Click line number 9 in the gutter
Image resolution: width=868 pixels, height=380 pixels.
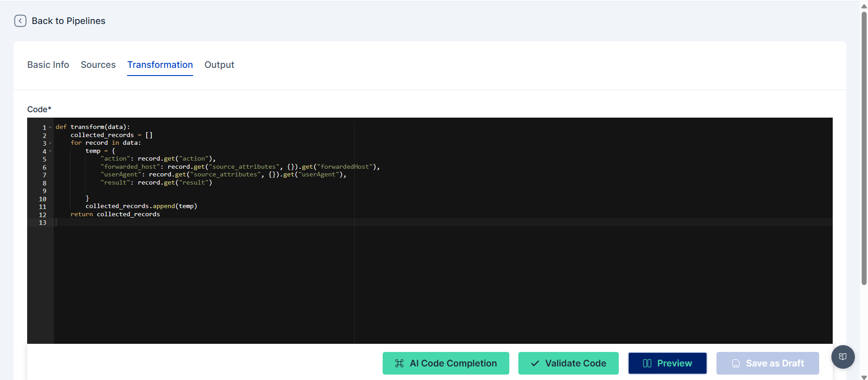(44, 191)
